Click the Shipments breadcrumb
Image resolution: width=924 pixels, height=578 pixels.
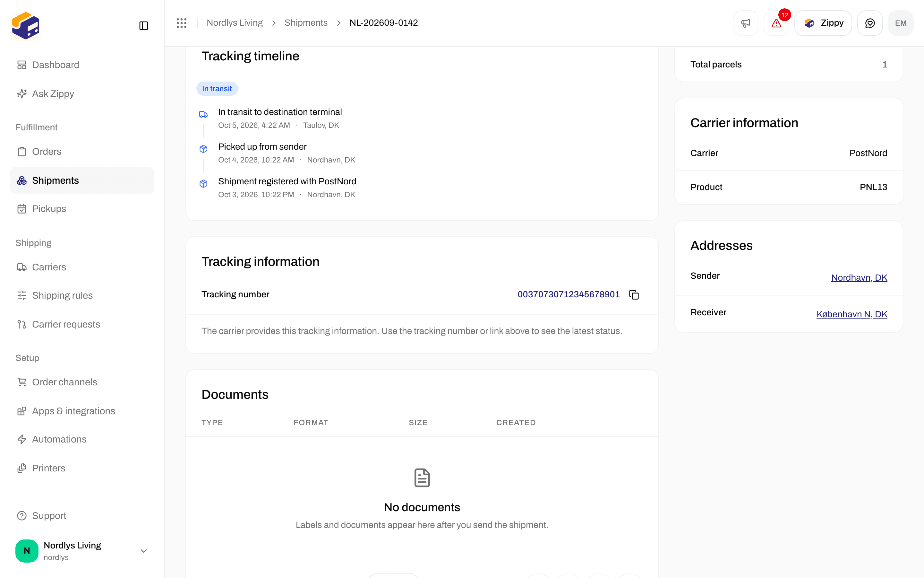(x=306, y=23)
